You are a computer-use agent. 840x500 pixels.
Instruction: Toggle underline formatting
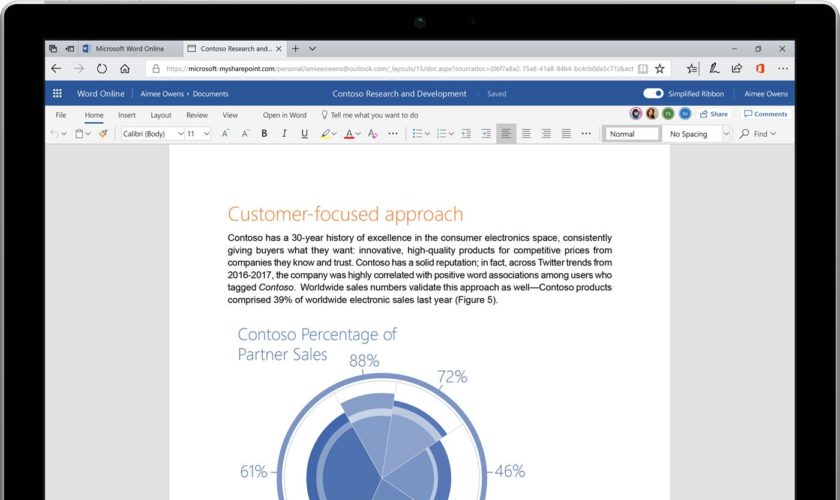(x=304, y=134)
